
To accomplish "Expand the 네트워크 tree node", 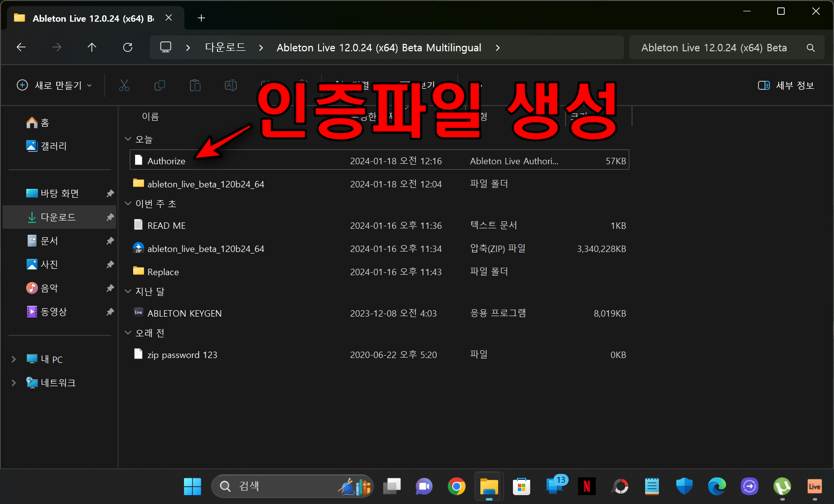I will pos(14,383).
